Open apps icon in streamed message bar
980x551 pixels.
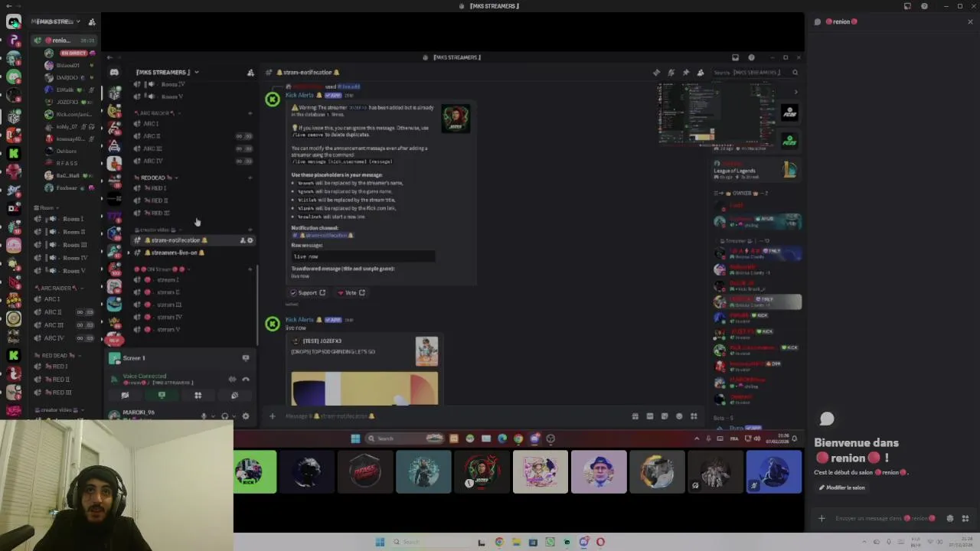click(x=694, y=416)
